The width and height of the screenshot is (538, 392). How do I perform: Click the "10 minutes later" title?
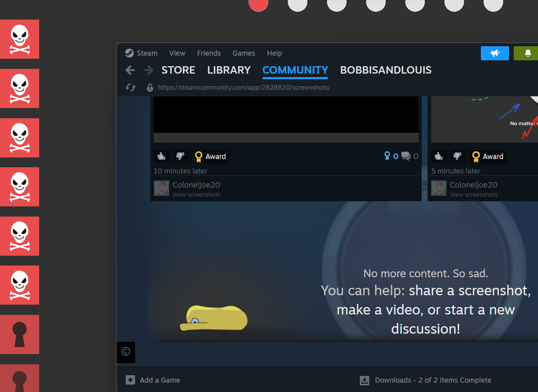(180, 171)
